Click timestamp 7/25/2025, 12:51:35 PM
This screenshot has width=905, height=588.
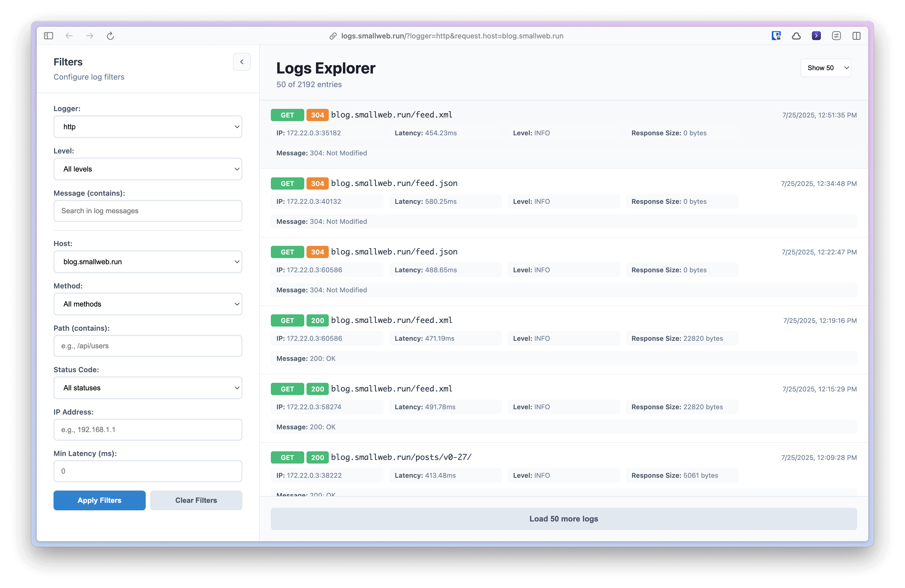click(819, 115)
